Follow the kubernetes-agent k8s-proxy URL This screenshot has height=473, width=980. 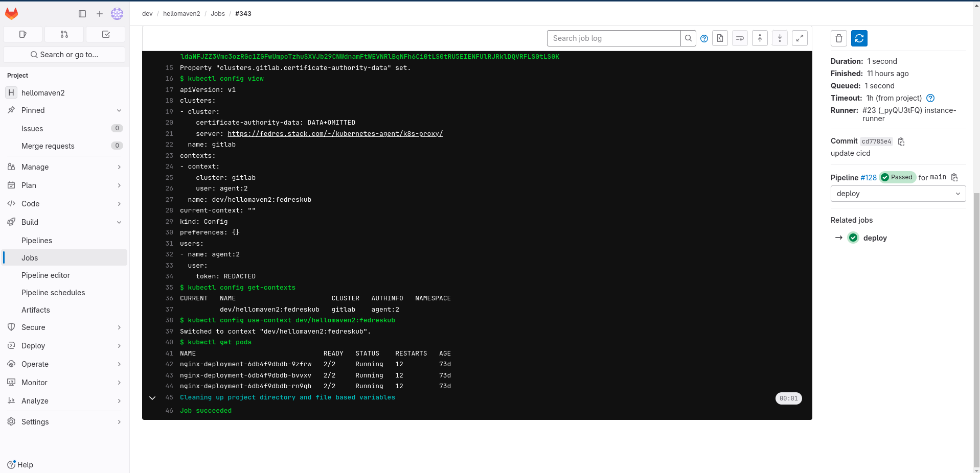335,134
